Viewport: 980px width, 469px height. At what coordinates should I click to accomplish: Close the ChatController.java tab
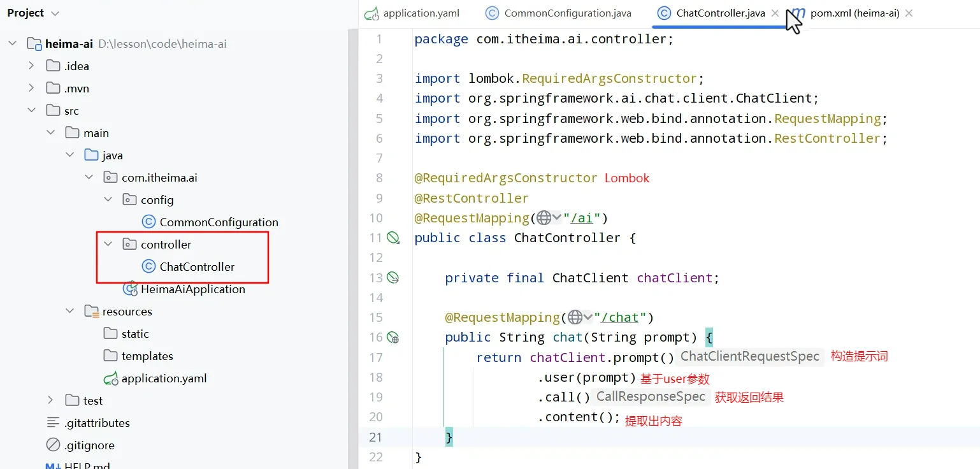pyautogui.click(x=775, y=13)
